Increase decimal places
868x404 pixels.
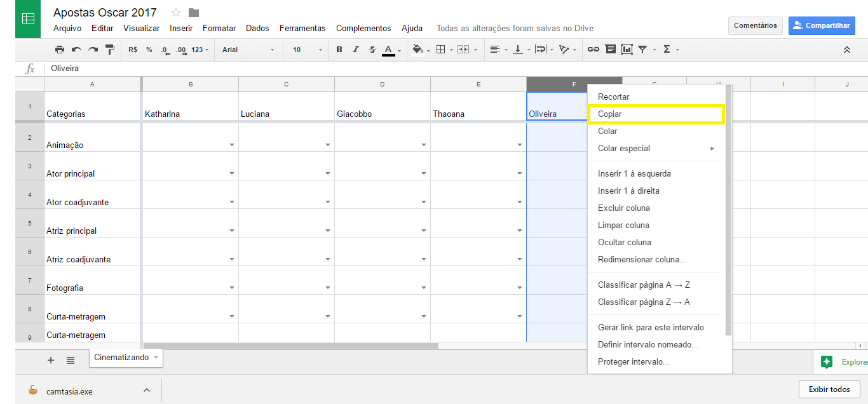[181, 50]
